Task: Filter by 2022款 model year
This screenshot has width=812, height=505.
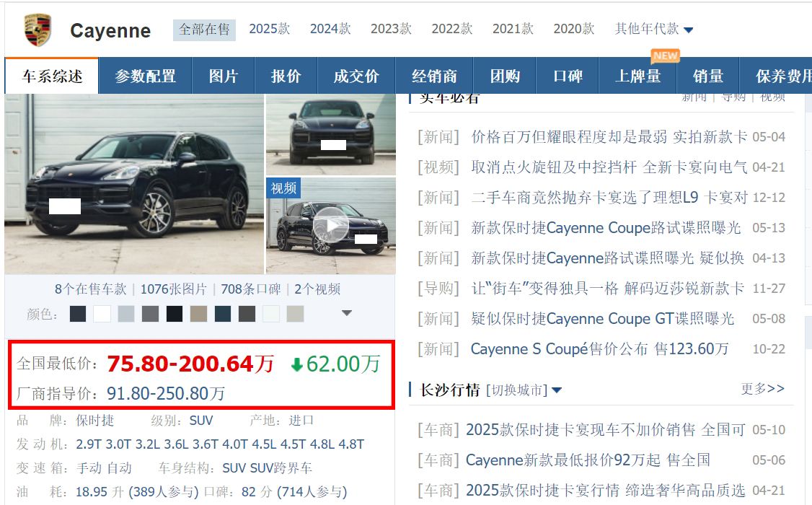Action: point(452,29)
